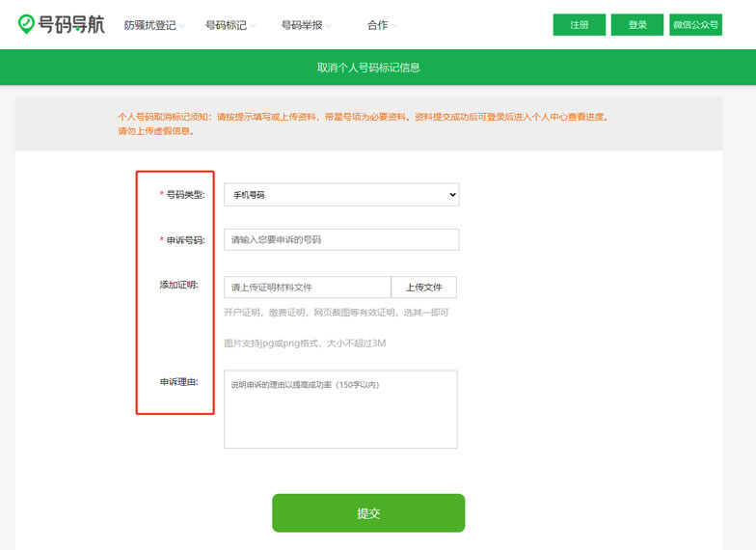Click the 请上传证明材料文件 field
This screenshot has height=550, width=756.
coord(307,288)
